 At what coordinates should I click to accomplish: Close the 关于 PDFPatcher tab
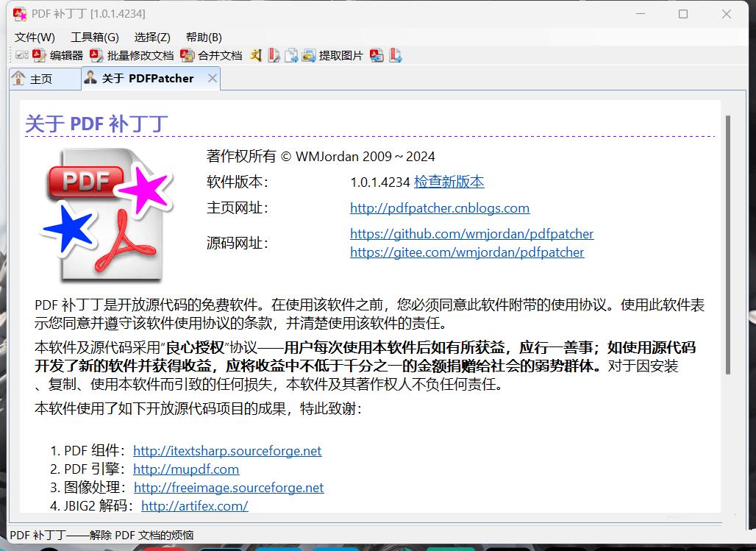[213, 78]
